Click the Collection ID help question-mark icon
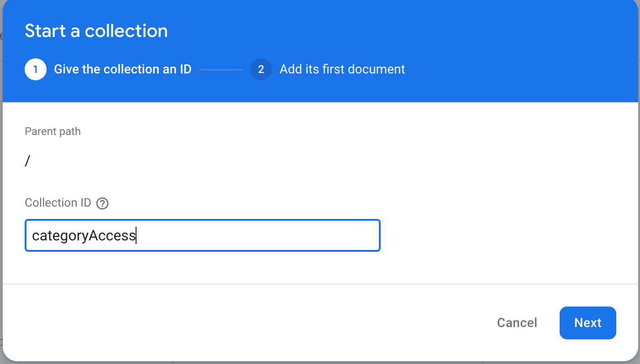640x364 pixels. pos(103,203)
